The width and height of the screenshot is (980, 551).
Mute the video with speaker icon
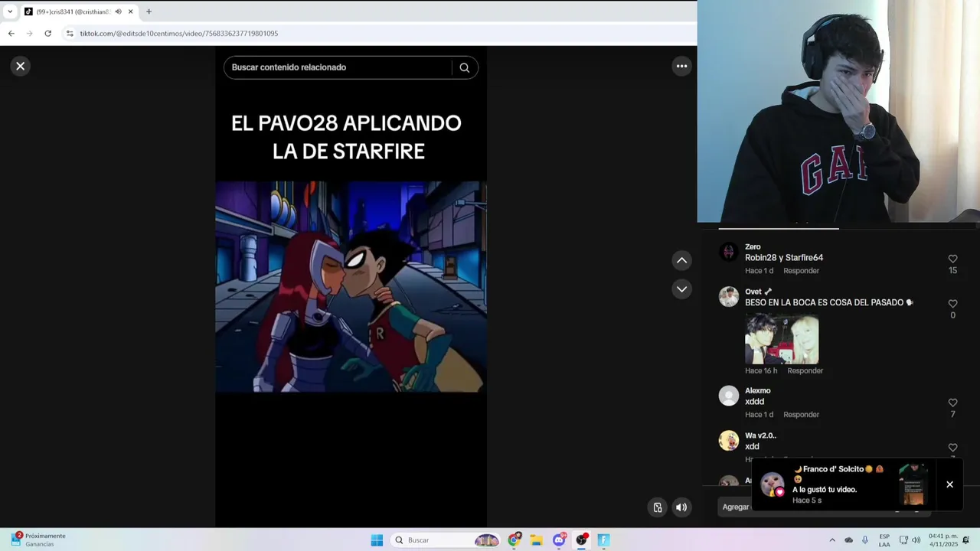click(681, 507)
